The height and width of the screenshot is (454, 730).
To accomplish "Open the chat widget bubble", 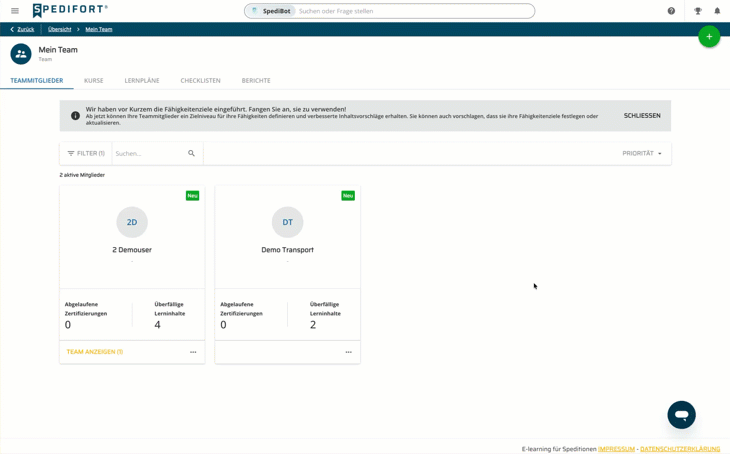I will [x=681, y=414].
